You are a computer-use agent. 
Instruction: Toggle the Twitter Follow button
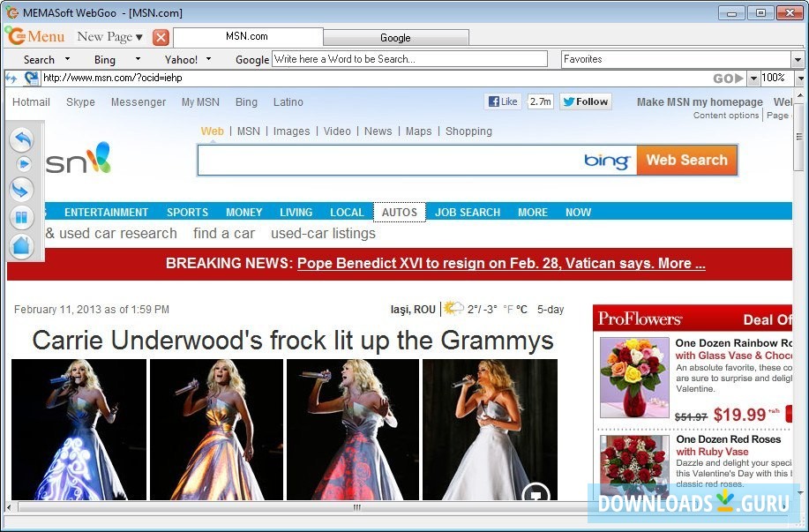(585, 101)
